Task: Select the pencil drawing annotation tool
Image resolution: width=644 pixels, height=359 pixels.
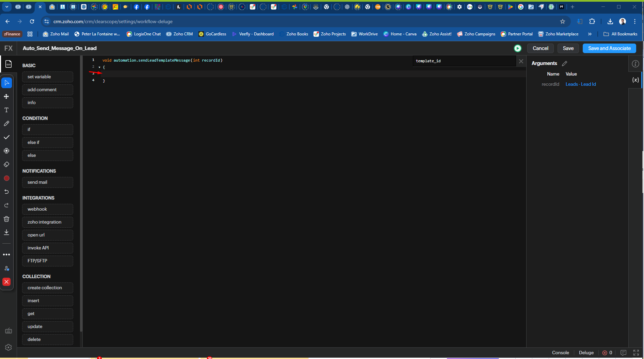Action: pyautogui.click(x=6, y=124)
